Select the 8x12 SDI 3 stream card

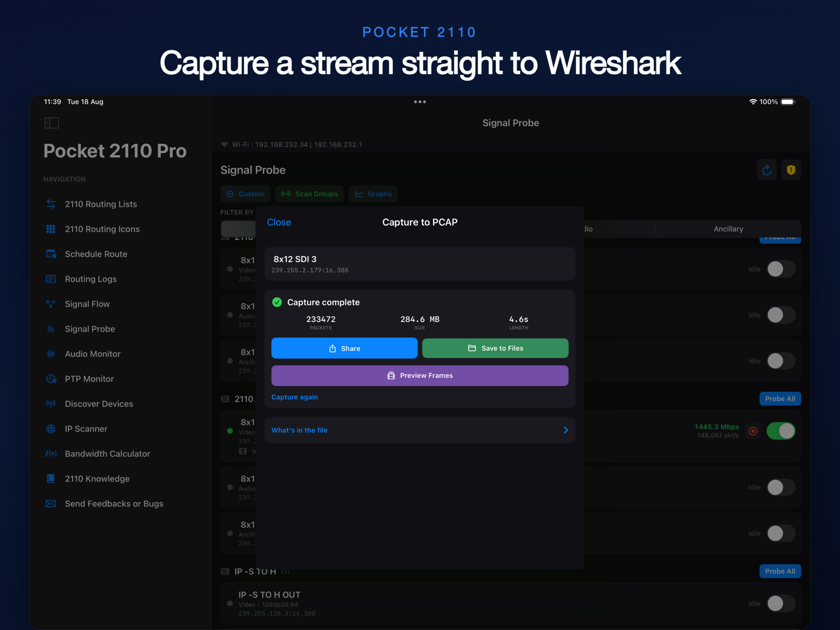click(x=420, y=264)
